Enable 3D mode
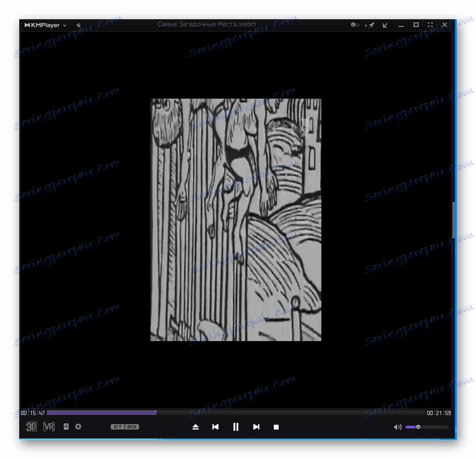Viewport: 476px width, 459px height. 31,427
